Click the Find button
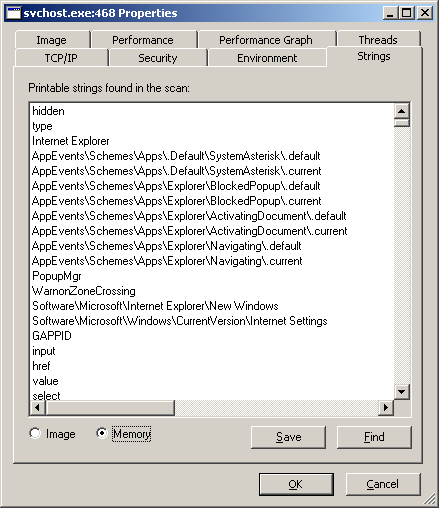The image size is (439, 508). (374, 437)
